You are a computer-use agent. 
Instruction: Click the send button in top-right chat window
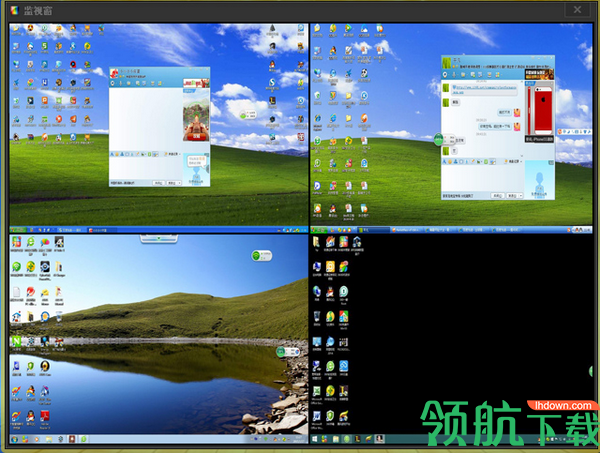pos(513,196)
